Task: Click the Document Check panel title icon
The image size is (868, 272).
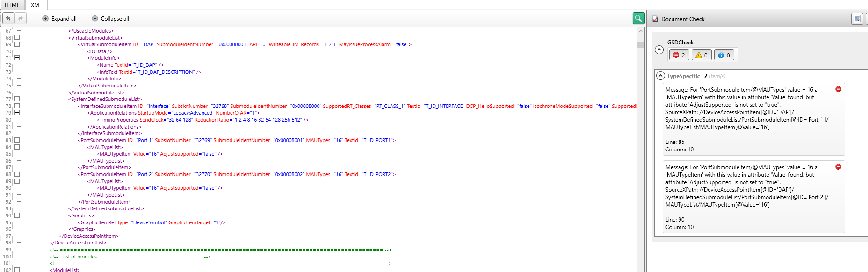Action: click(655, 19)
